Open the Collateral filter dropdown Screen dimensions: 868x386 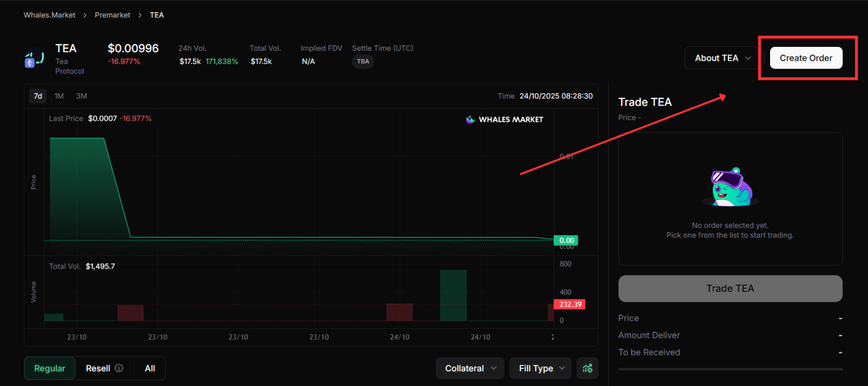[470, 368]
